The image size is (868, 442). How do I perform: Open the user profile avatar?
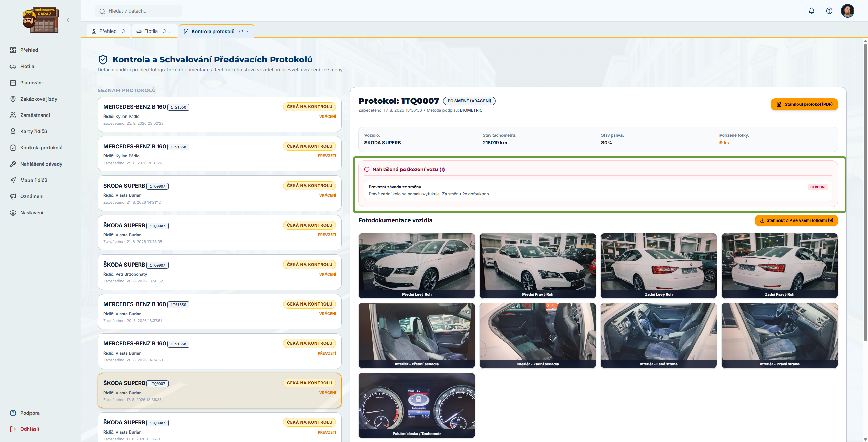click(847, 11)
